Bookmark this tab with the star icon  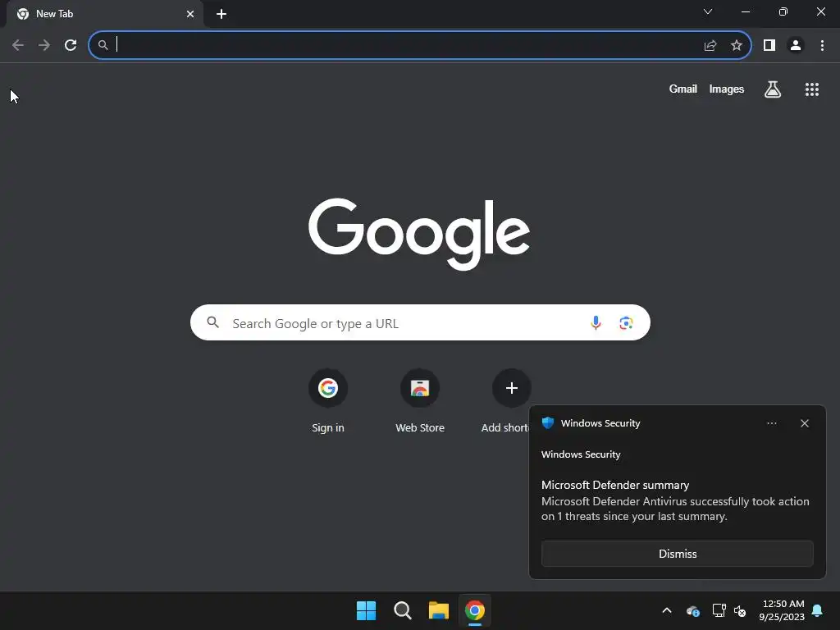click(x=737, y=45)
